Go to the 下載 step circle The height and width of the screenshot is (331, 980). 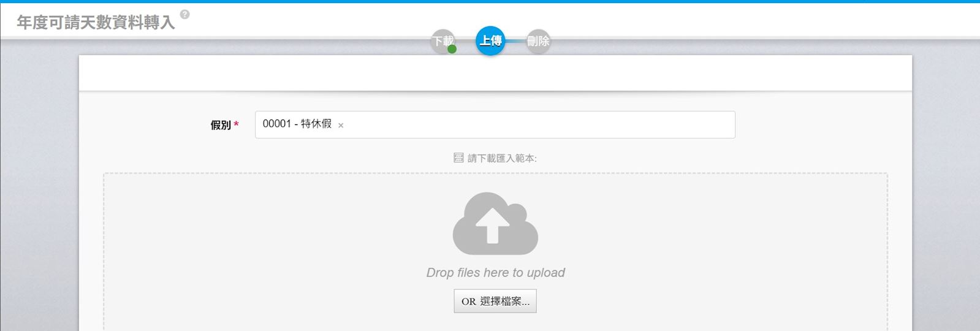pyautogui.click(x=441, y=40)
